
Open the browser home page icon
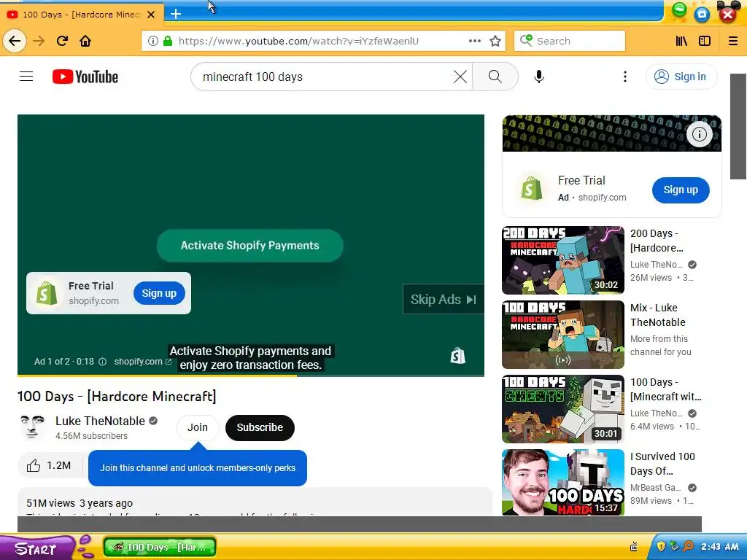(x=85, y=41)
